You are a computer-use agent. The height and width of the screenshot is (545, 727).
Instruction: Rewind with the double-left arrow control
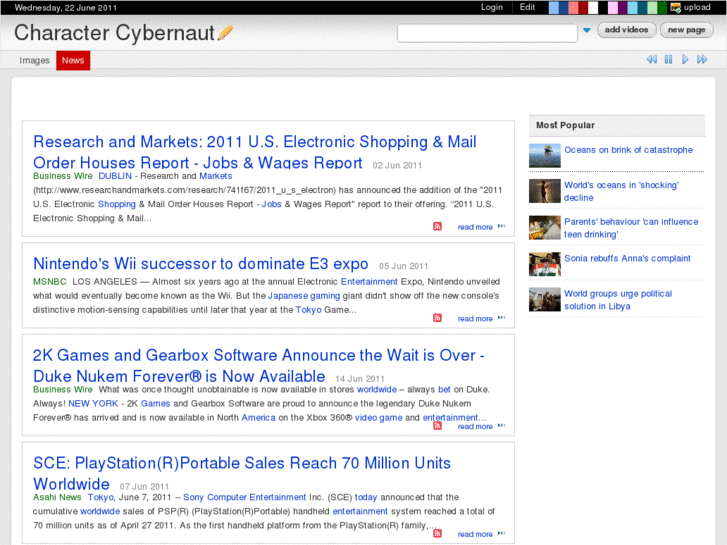click(x=651, y=59)
